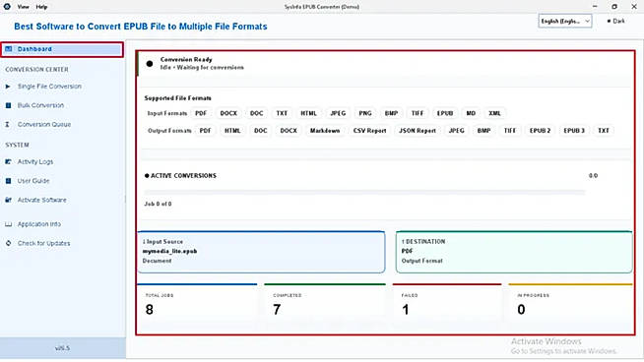
Task: Click the Activate Software icon
Action: [8, 201]
